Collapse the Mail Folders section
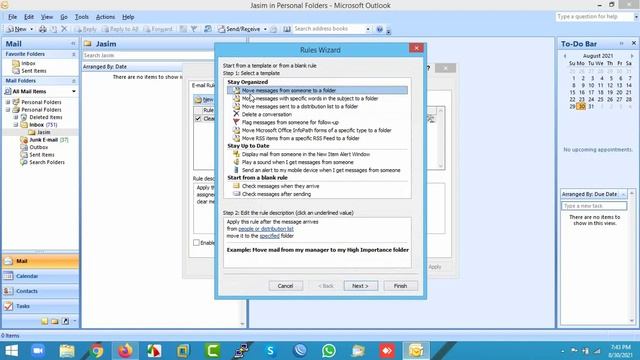 coord(73,81)
